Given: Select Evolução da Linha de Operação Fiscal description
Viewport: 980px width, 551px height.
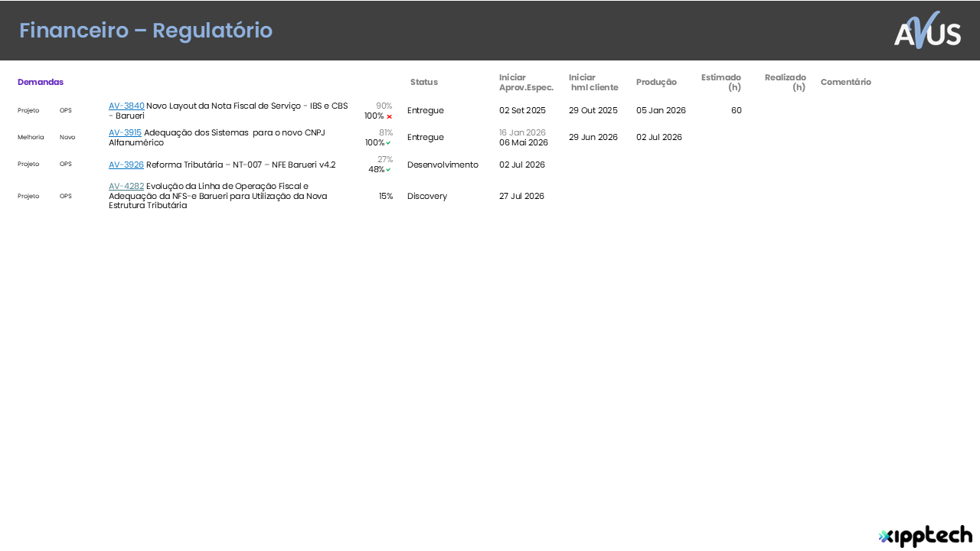Looking at the screenshot, I should click(218, 196).
